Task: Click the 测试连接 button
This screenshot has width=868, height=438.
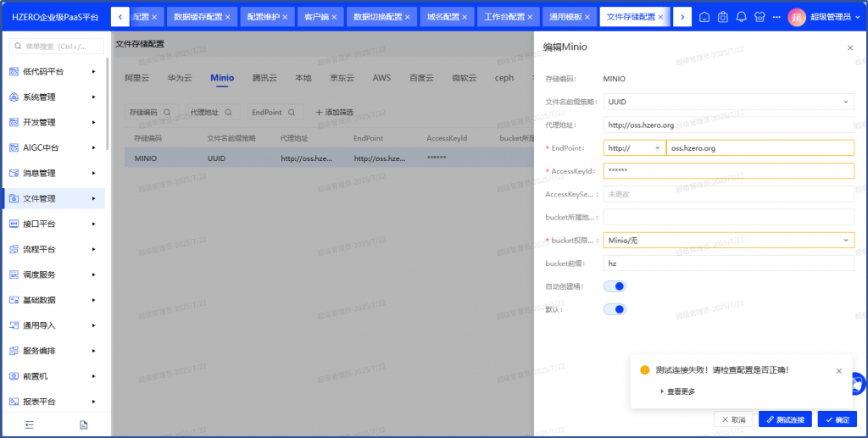Action: tap(785, 419)
